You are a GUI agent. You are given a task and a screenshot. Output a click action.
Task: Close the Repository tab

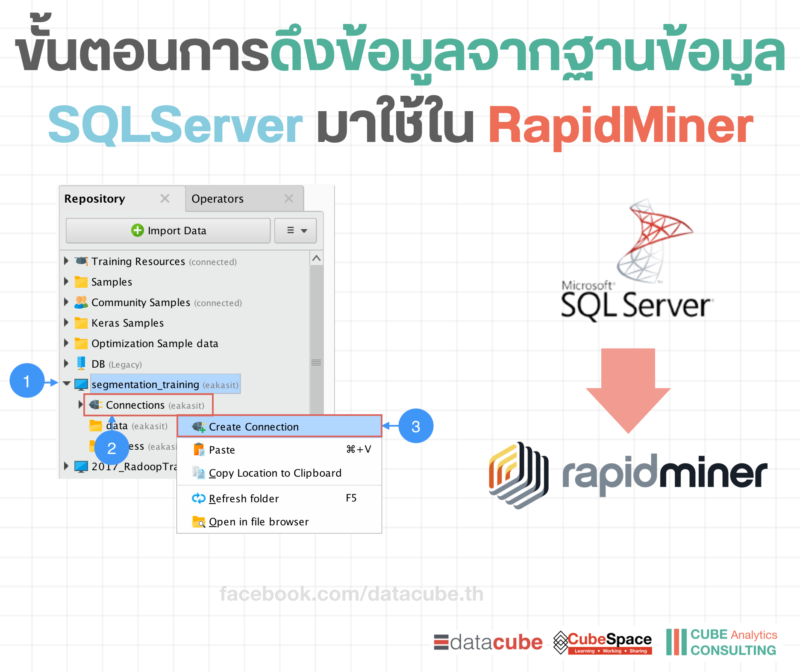click(x=165, y=198)
